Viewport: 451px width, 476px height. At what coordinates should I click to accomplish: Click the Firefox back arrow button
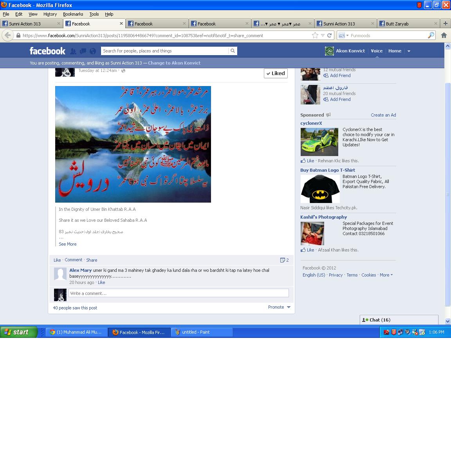click(x=7, y=35)
